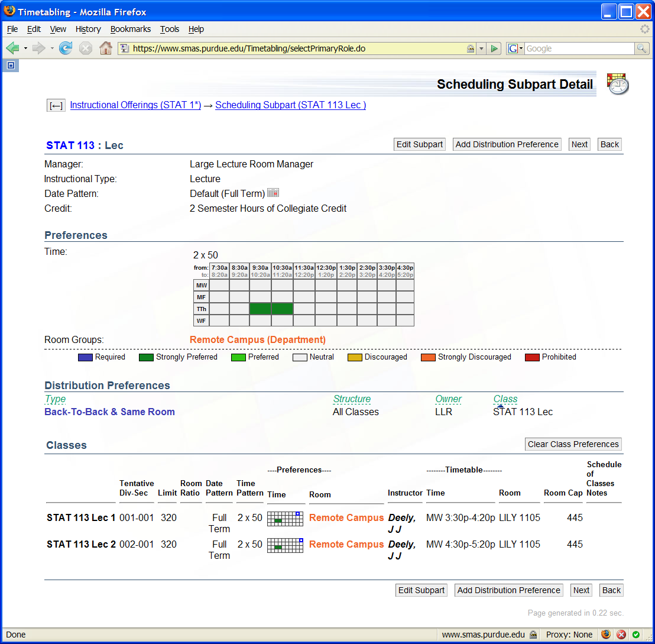Click the URL address bar field

coord(297,48)
